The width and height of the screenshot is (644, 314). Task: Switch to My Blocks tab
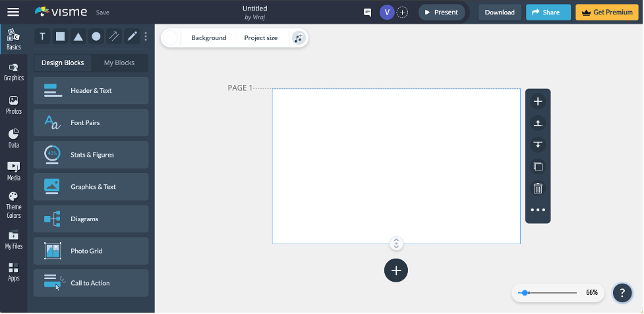119,63
